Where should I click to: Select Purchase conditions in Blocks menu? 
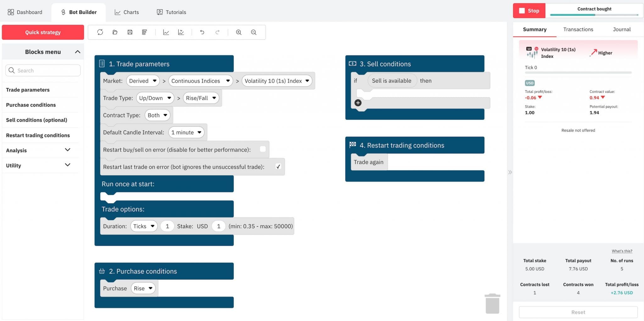tap(31, 105)
